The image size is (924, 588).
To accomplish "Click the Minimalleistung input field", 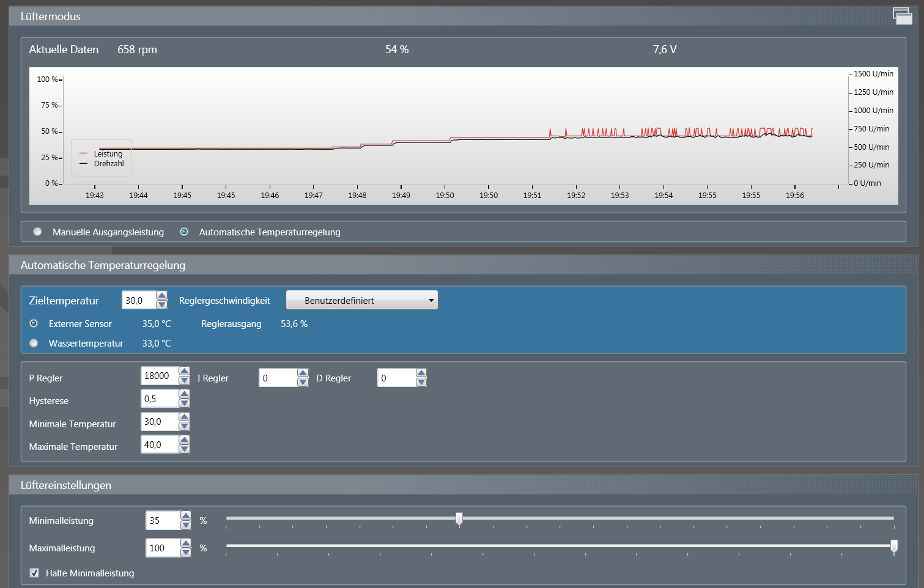I will point(163,521).
